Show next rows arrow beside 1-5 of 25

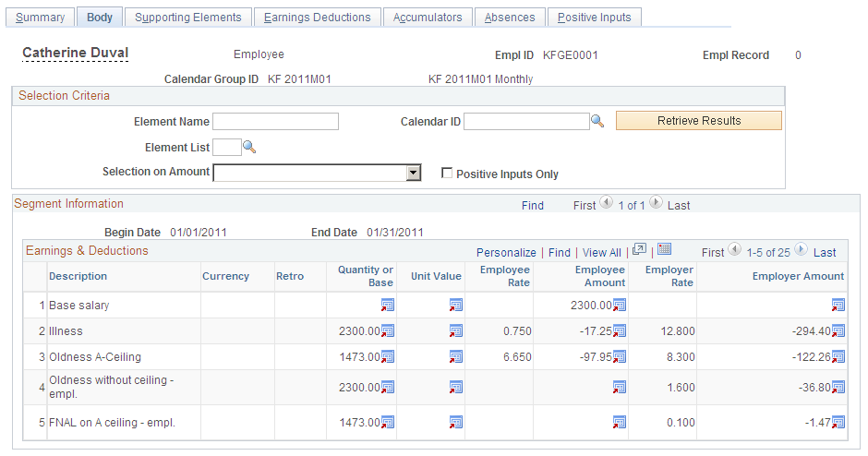[801, 250]
